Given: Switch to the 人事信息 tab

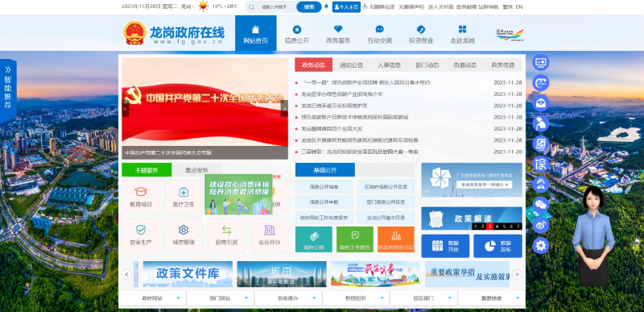Looking at the screenshot, I should [390, 65].
